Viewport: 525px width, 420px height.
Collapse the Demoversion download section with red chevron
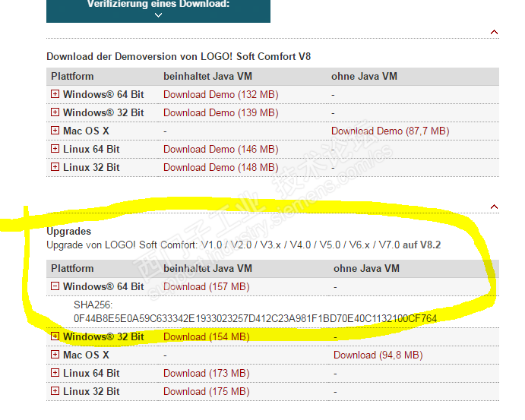point(494,32)
